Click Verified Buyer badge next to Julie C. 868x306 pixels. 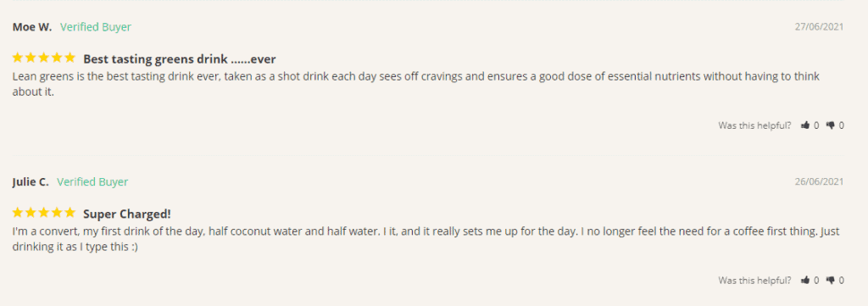click(x=92, y=182)
